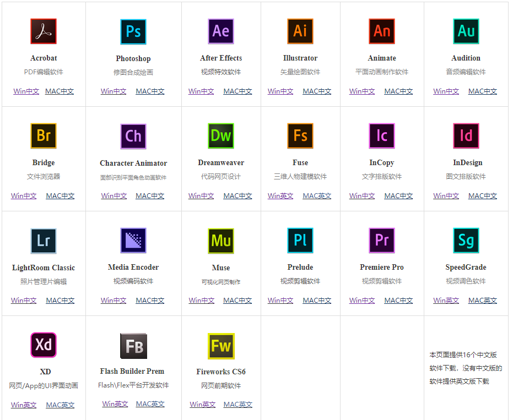513x420 pixels.
Task: Select MAC中文 link under Muse
Action: click(x=237, y=301)
